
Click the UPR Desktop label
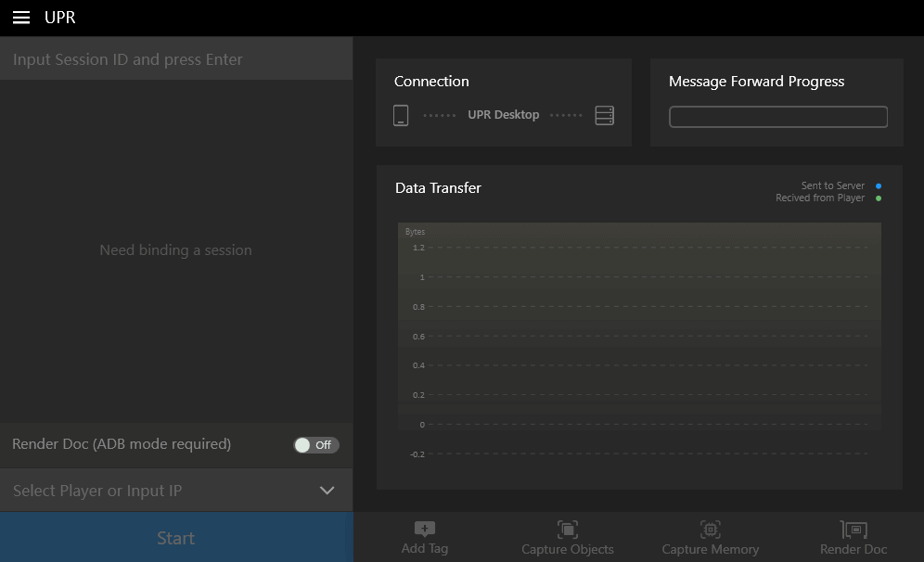pos(503,115)
